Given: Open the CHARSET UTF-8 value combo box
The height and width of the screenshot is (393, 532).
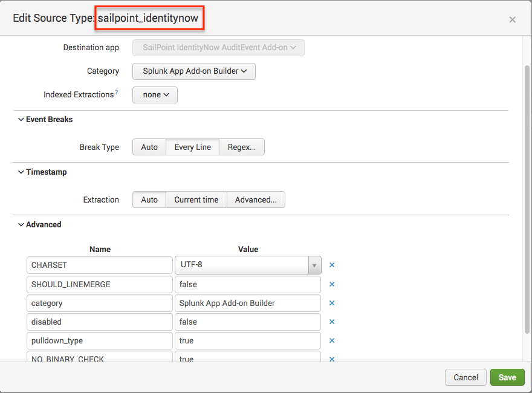Looking at the screenshot, I should (248, 265).
